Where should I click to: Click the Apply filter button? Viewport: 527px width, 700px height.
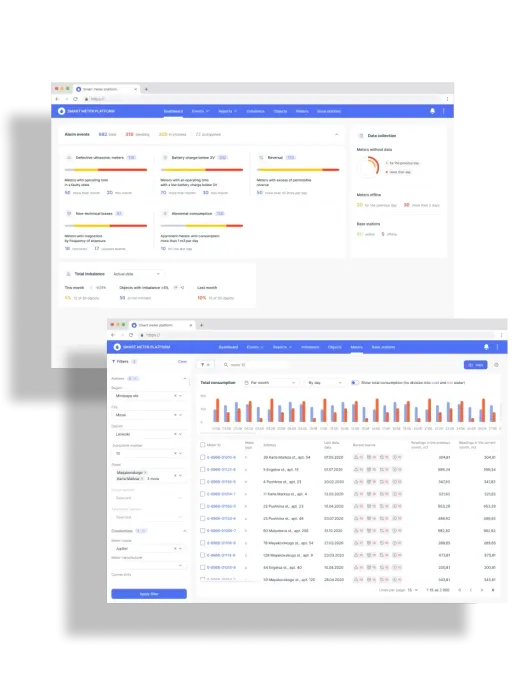point(149,594)
